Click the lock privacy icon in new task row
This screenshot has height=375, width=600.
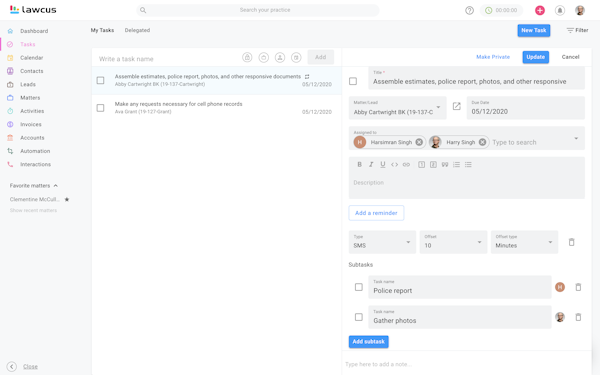pyautogui.click(x=247, y=57)
